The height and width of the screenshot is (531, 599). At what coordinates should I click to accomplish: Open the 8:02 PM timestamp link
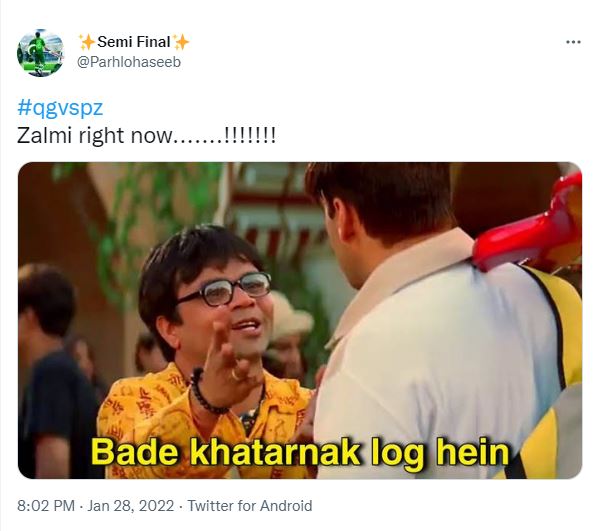46,506
